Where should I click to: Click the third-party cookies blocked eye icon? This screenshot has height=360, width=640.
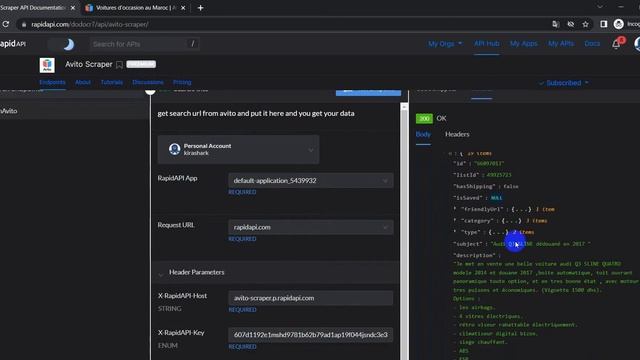(571, 24)
